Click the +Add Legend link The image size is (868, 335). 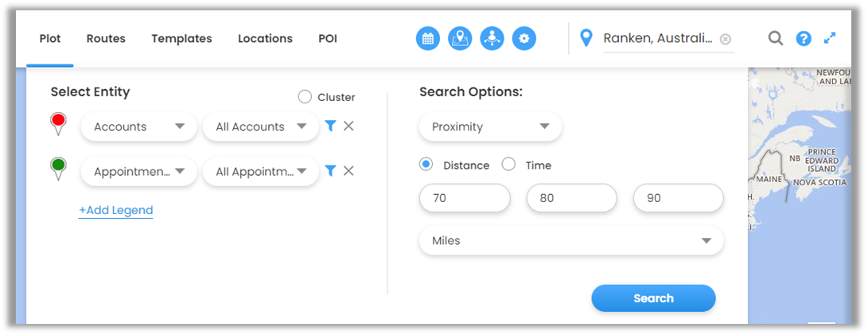tap(115, 210)
